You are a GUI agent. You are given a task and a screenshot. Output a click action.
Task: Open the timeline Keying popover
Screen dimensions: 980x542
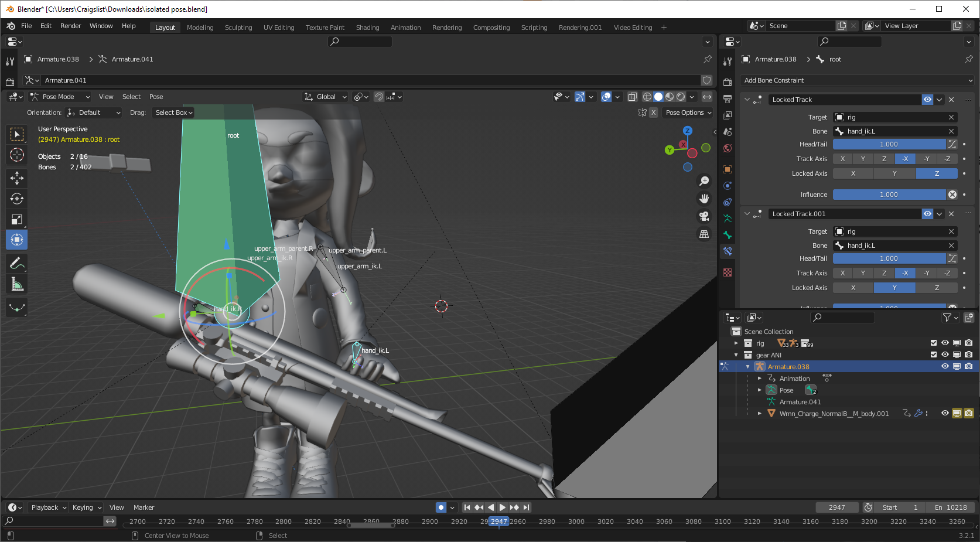[x=87, y=507]
